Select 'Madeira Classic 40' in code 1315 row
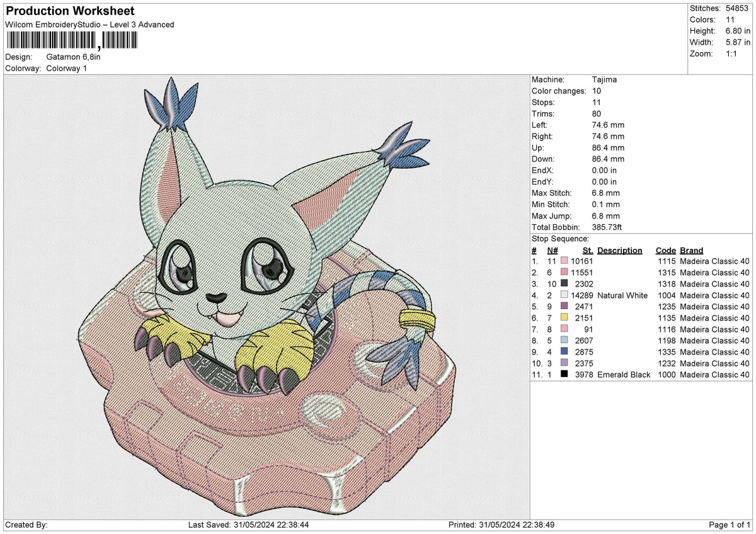 (714, 273)
